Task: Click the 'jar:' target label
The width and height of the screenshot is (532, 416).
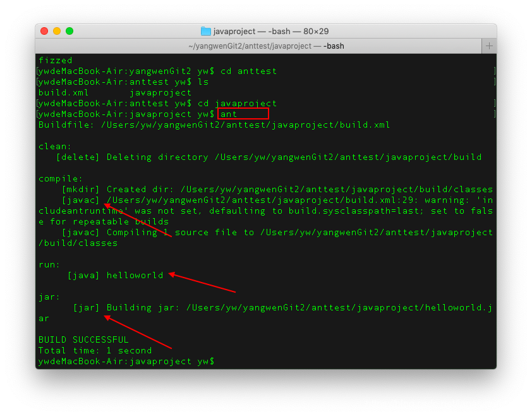Action: click(x=49, y=297)
